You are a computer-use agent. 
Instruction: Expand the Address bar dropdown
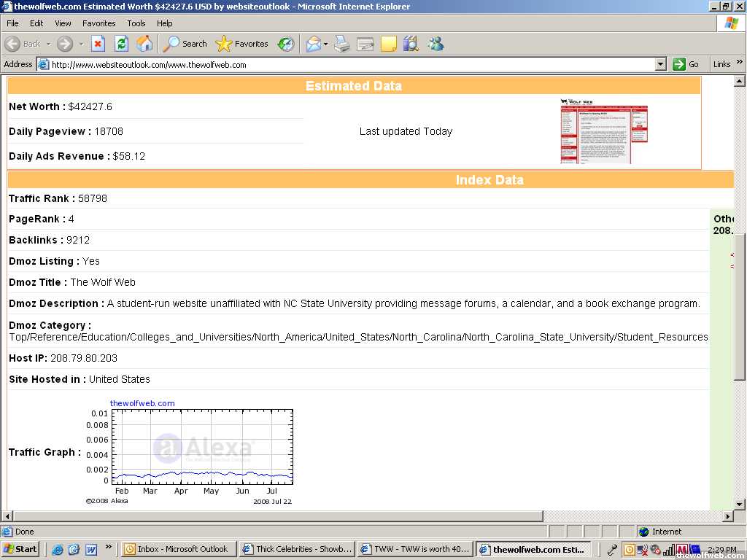click(660, 64)
